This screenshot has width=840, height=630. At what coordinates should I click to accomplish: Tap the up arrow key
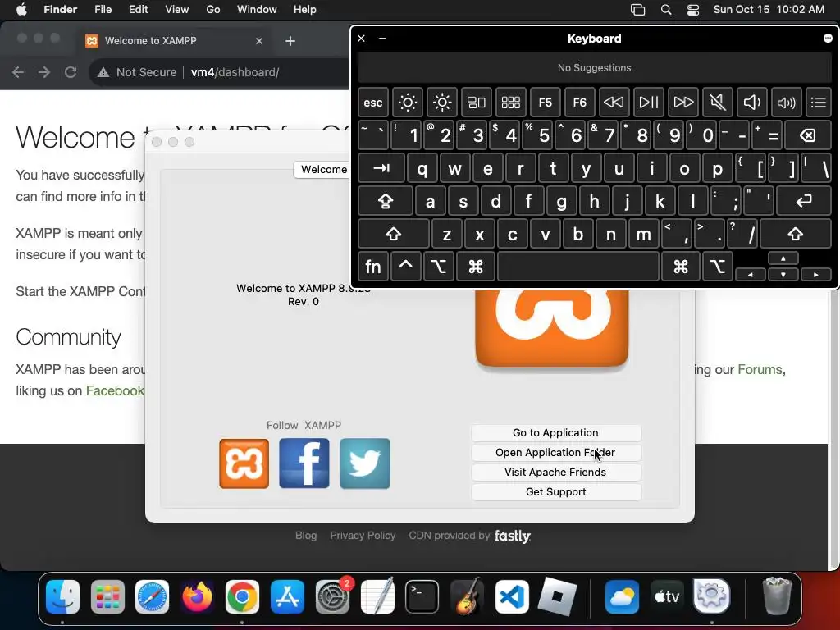click(783, 258)
